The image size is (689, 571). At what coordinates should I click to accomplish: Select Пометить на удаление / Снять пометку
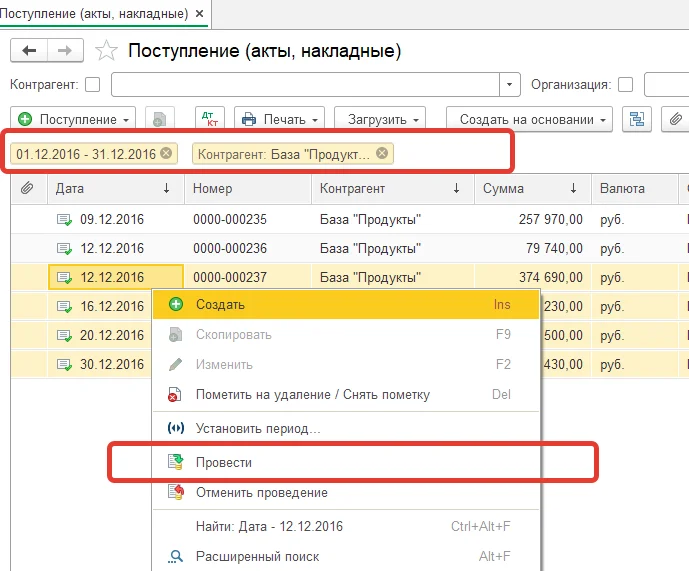click(346, 394)
